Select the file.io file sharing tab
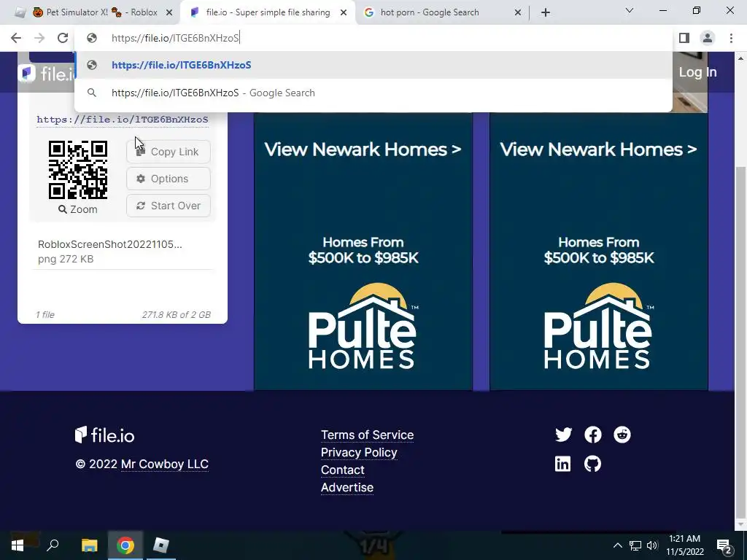 (268, 13)
